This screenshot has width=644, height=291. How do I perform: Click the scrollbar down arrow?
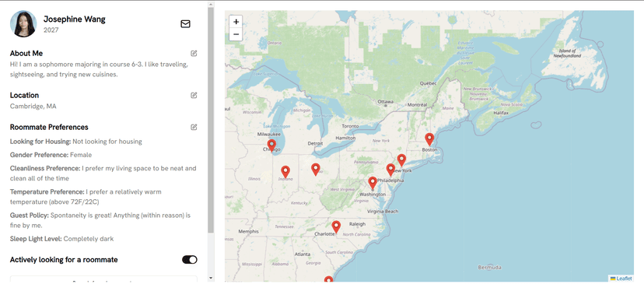(211, 279)
